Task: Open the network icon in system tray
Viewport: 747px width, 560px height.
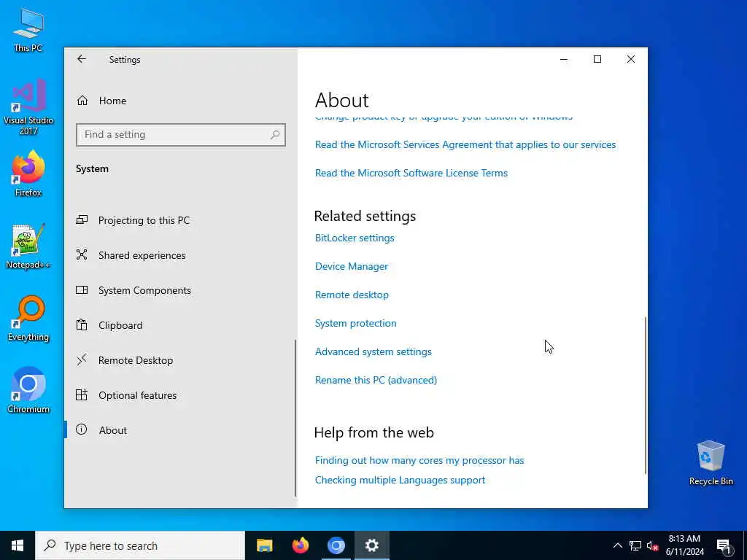Action: pos(635,545)
